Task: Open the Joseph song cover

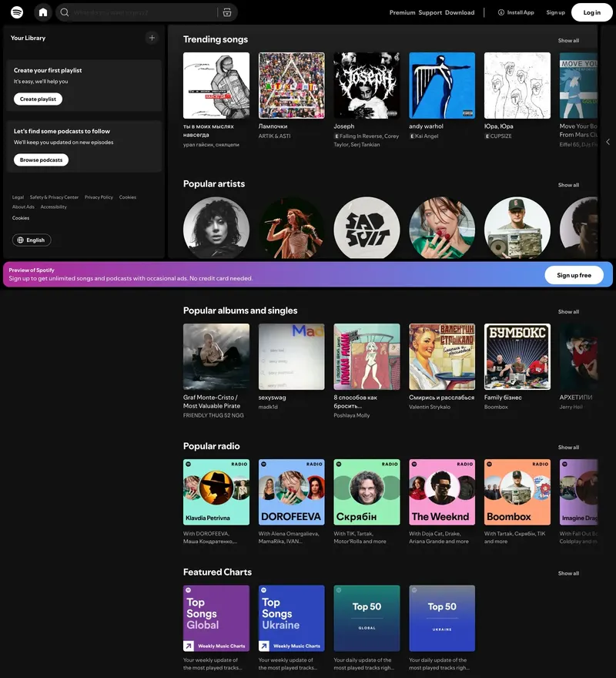Action: coord(367,86)
